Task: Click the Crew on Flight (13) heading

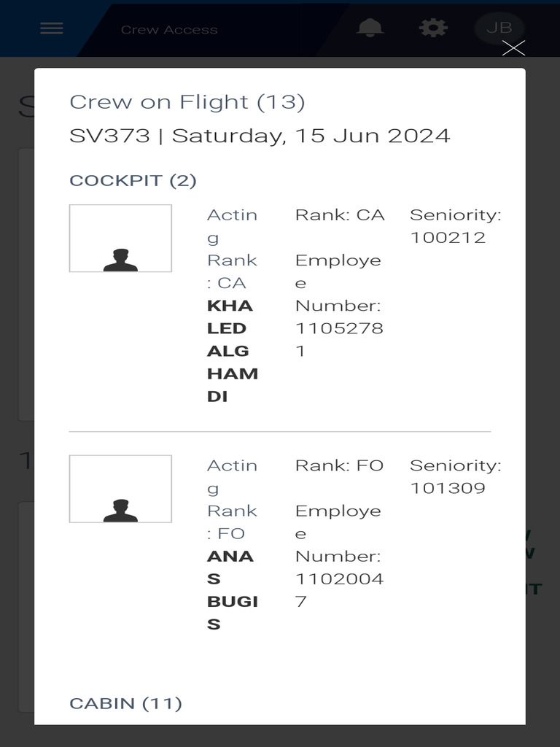Action: (x=187, y=102)
